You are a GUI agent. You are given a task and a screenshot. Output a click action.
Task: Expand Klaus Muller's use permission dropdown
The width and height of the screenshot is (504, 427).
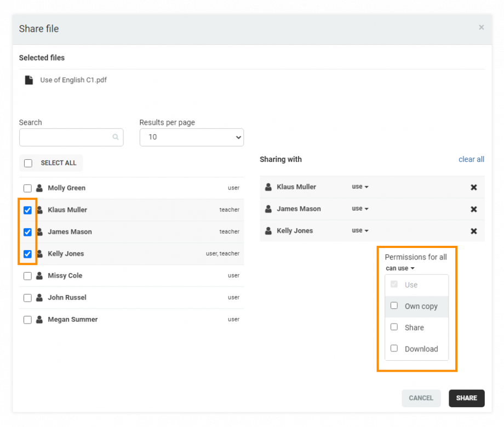click(360, 187)
